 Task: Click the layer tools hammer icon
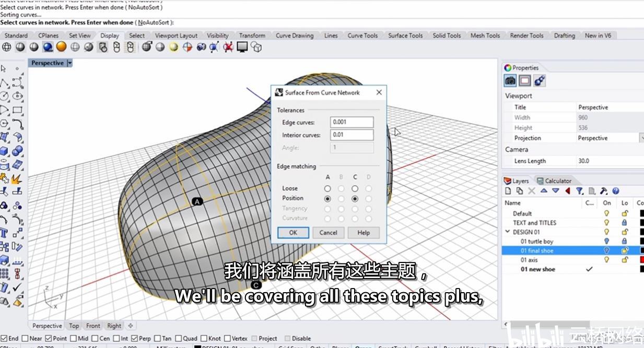[603, 191]
